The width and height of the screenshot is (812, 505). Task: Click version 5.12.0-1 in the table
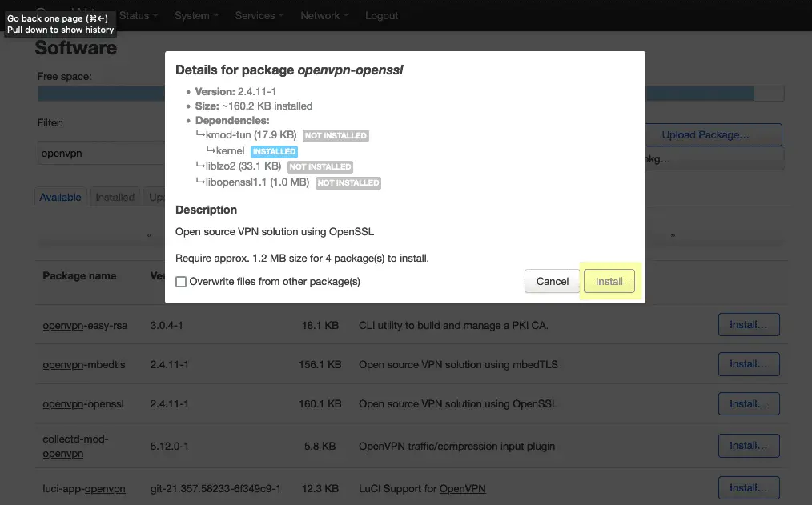coord(169,446)
